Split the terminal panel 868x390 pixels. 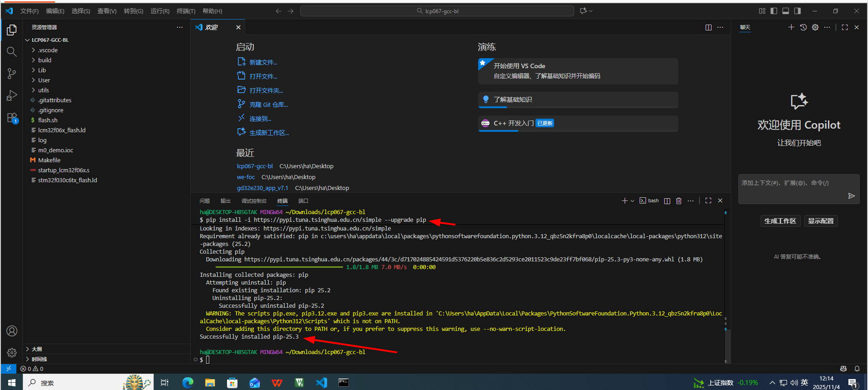pyautogui.click(x=667, y=201)
